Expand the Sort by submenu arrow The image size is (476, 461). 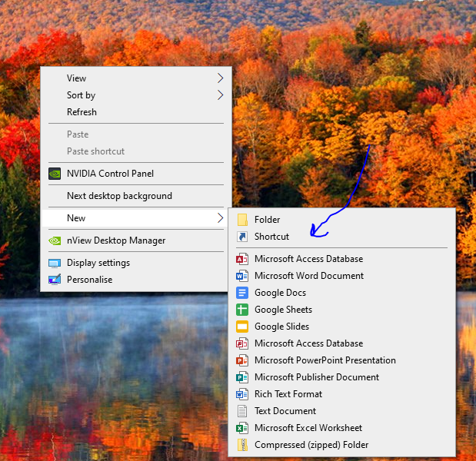coord(221,95)
